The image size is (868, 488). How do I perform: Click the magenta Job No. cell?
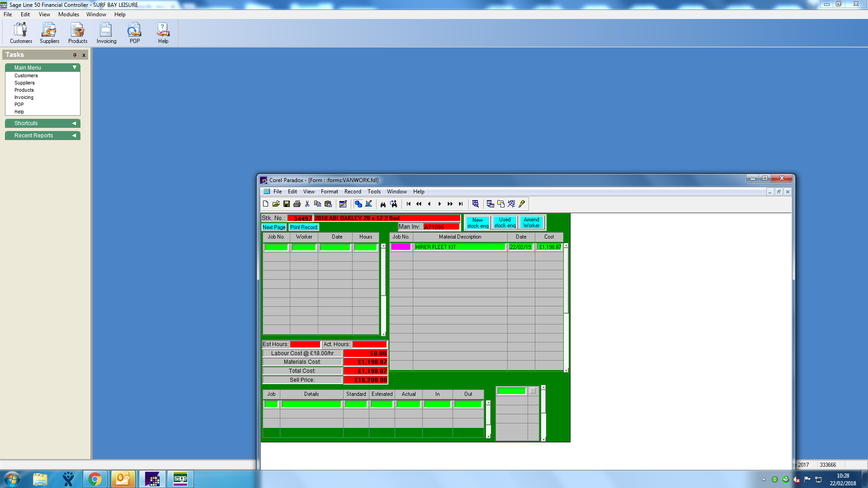401,247
